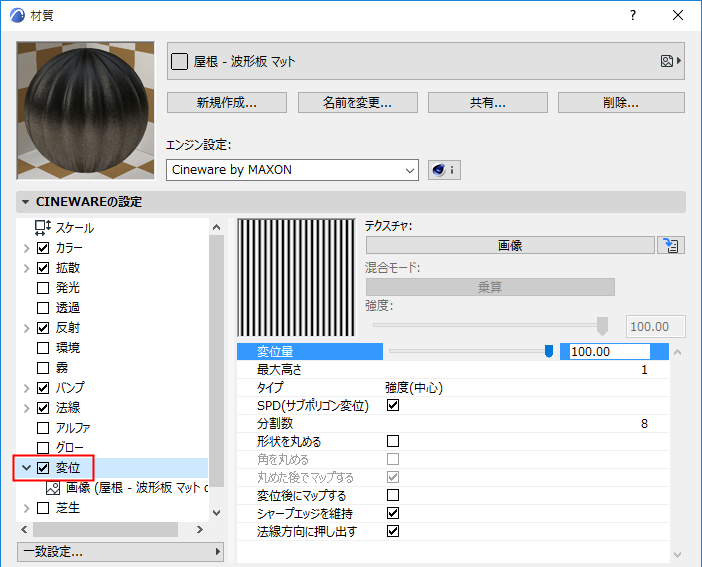Click the 名前を変更... button
Viewport: 702px width, 567px height.
tap(358, 103)
